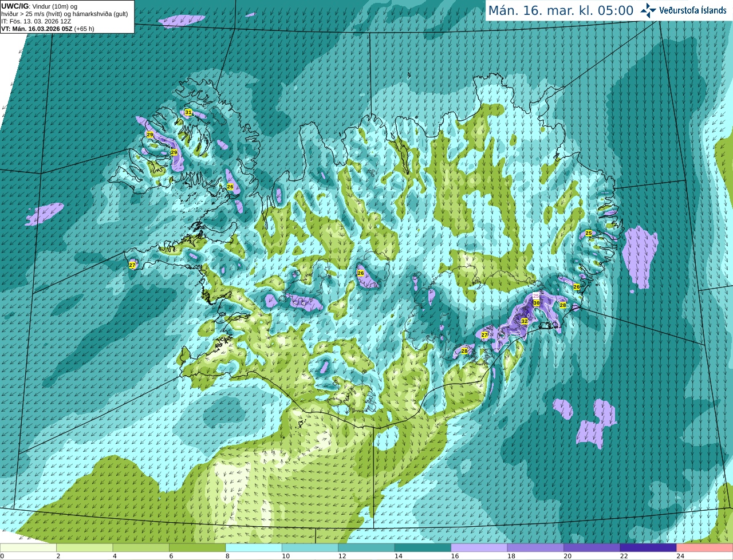
Task: Select the 0–2 m/s palest legend swatch
Action: (x=28, y=547)
